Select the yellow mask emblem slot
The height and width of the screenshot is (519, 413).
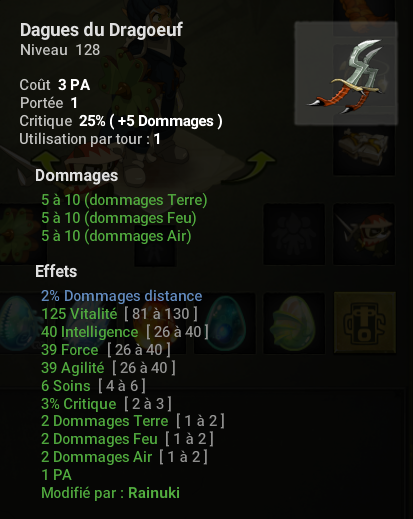(x=365, y=323)
